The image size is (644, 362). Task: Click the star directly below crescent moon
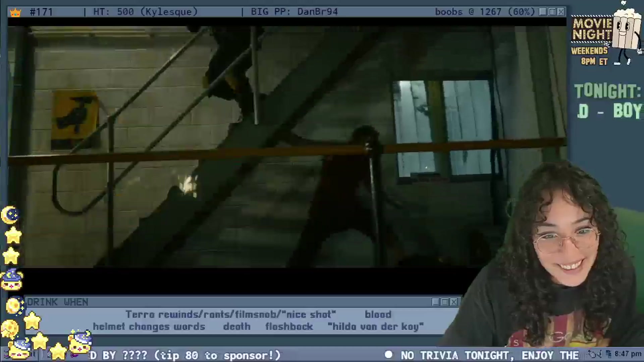[x=13, y=235]
